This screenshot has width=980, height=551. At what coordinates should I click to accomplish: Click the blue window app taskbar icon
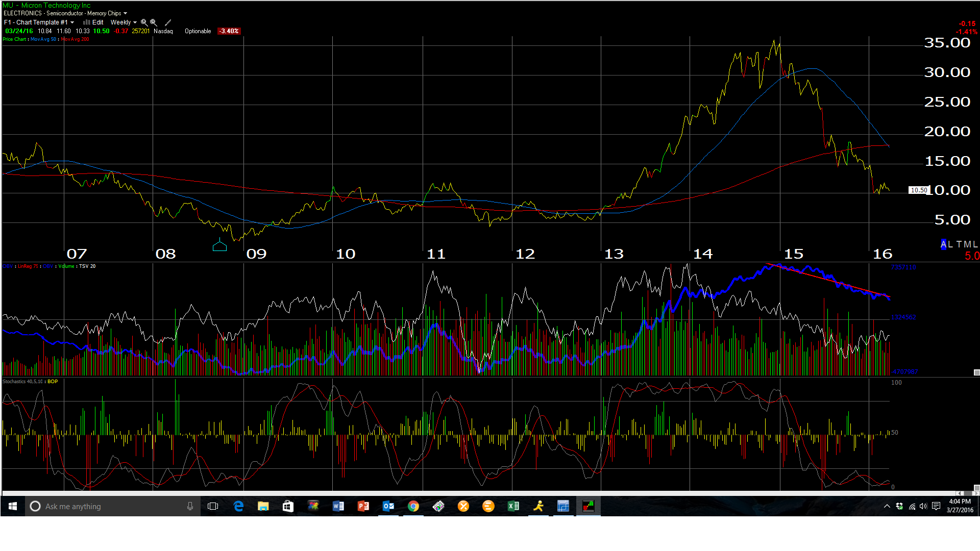563,506
